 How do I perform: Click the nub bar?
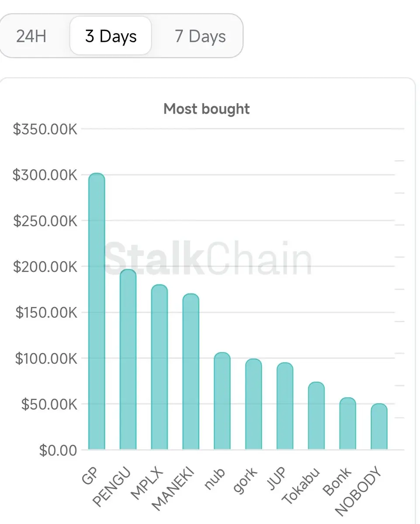pos(222,401)
